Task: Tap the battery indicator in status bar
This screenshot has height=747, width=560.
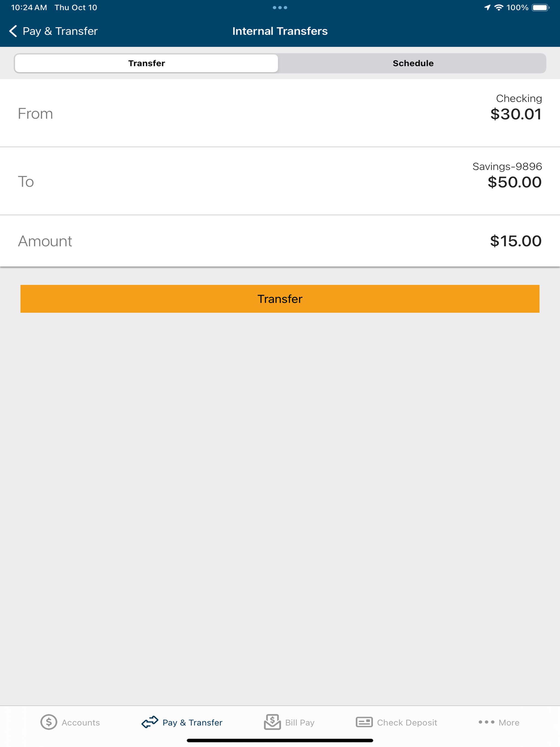Action: pyautogui.click(x=540, y=7)
